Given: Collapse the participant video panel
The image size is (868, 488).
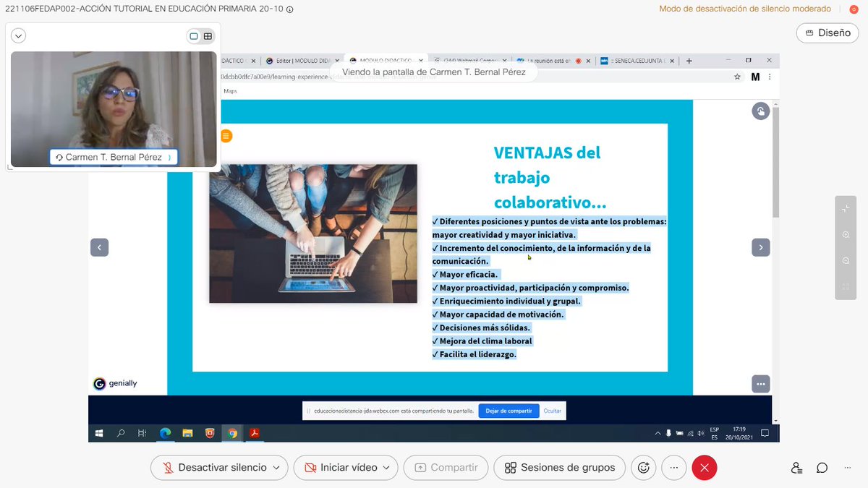Looking at the screenshot, I should click(x=18, y=35).
